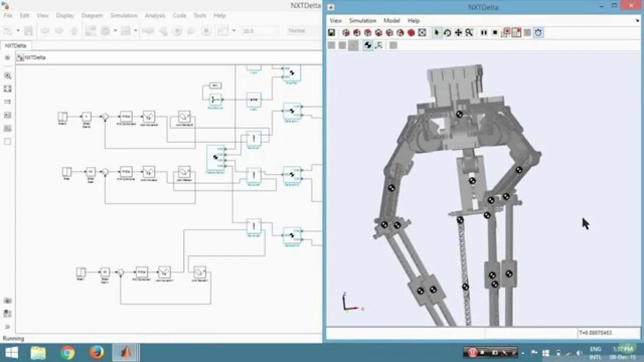Screen dimensions: 644x362
Task: Open the Display menu in Simulink
Action: pos(65,16)
